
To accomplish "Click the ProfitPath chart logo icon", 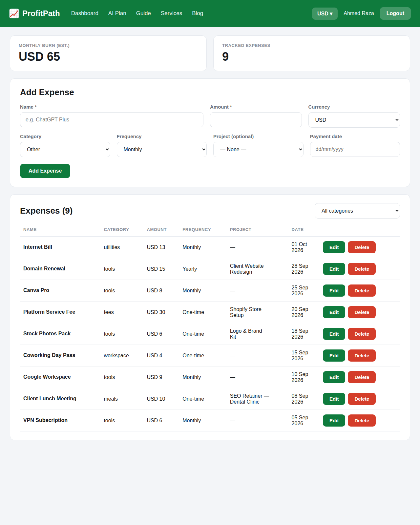I will [14, 13].
